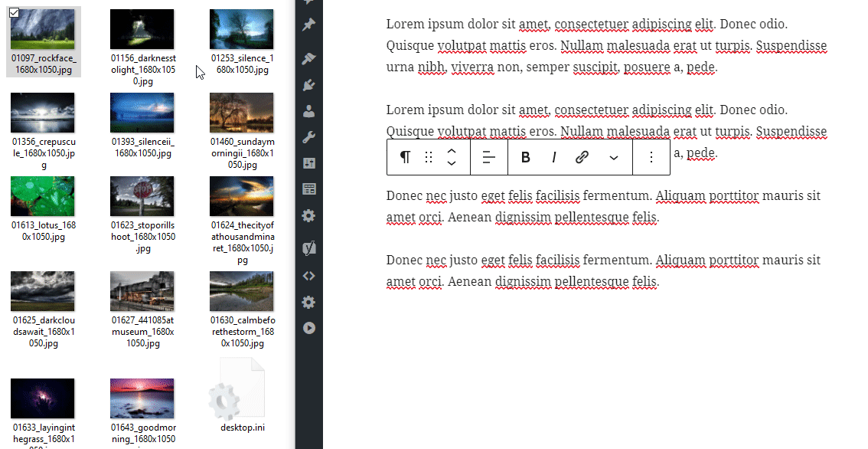Screen dimensions: 868x449
Task: Toggle bold formatting
Action: coord(526,157)
